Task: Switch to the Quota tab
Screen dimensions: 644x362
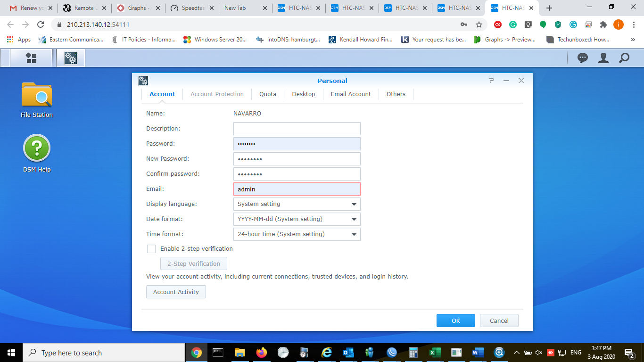Action: pos(268,94)
